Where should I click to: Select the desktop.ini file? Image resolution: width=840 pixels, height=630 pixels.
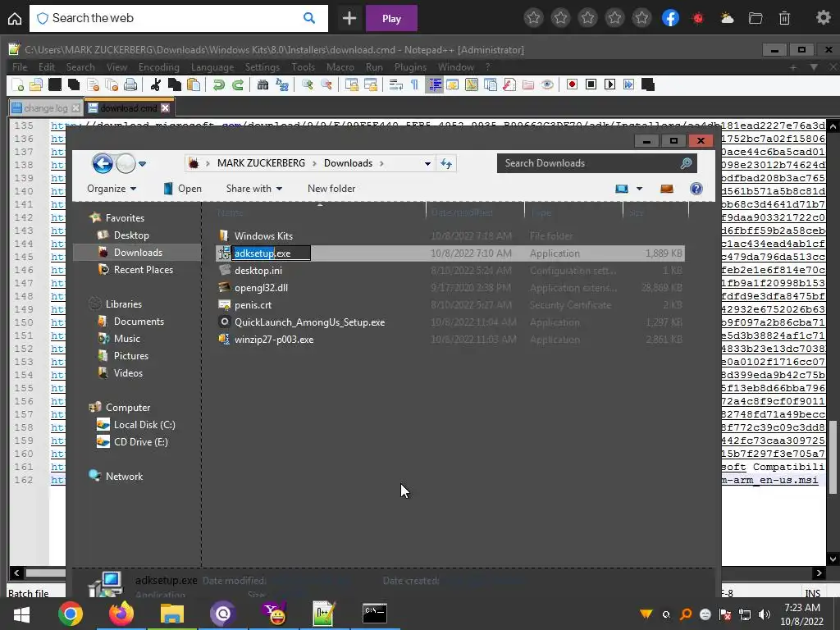coord(258,271)
